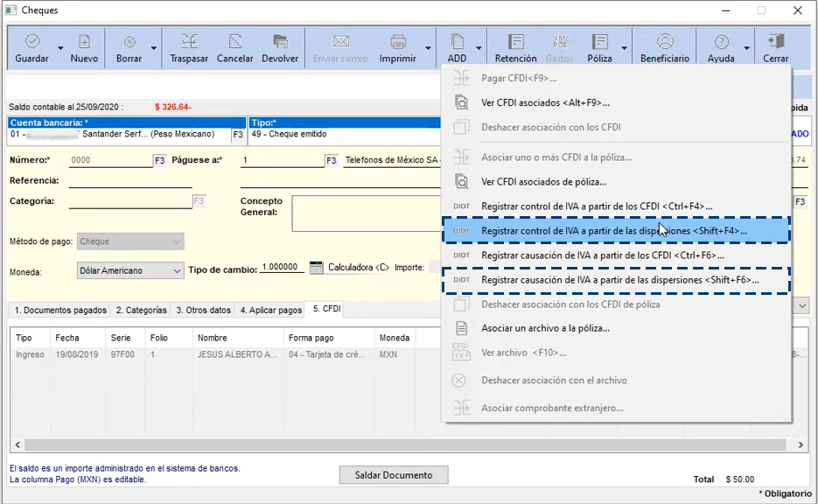818x504 pixels.
Task: Click the Borrar toolbar icon
Action: pyautogui.click(x=129, y=42)
